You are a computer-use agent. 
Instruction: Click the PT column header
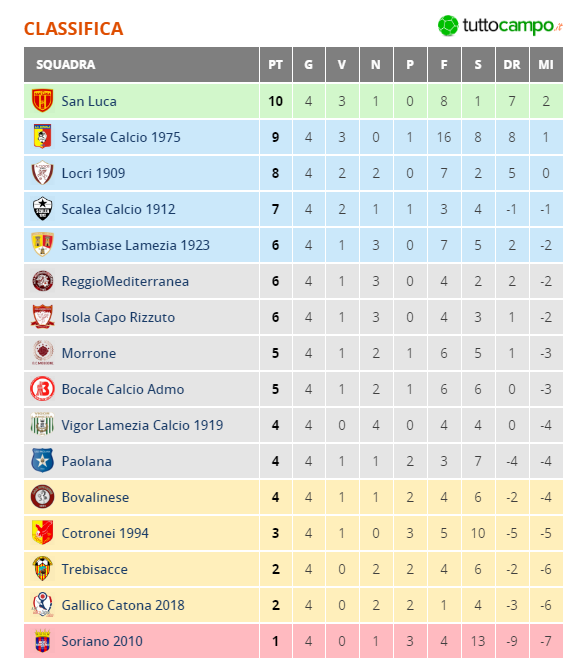tap(276, 65)
